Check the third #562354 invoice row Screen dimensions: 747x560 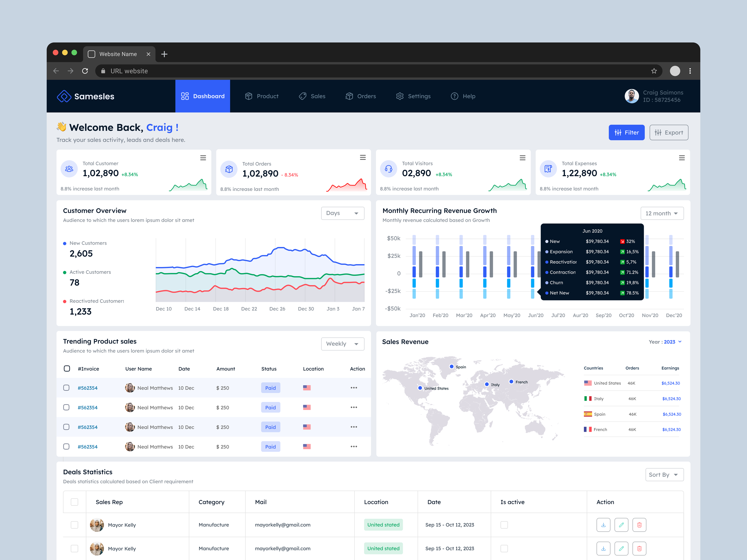67,427
